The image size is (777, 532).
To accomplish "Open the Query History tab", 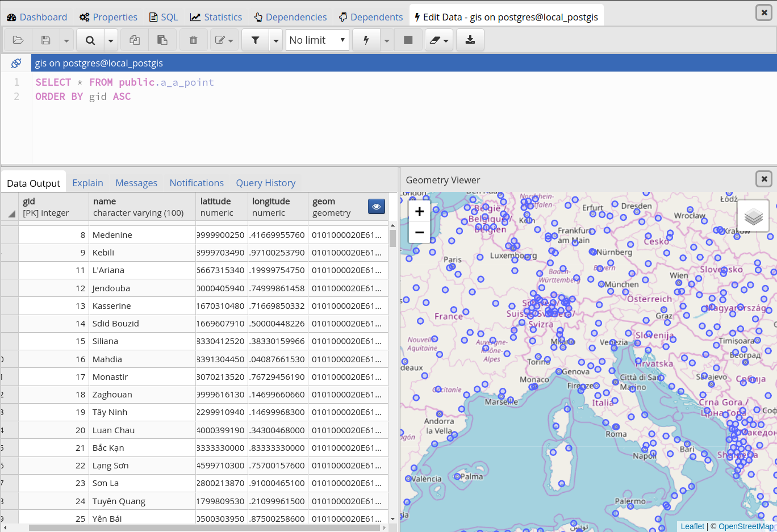I will 266,183.
